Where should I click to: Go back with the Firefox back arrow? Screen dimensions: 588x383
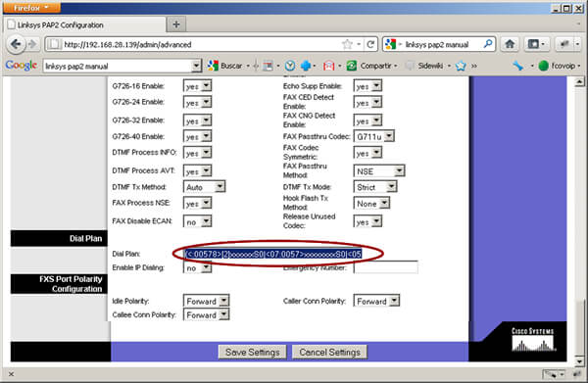(x=16, y=44)
